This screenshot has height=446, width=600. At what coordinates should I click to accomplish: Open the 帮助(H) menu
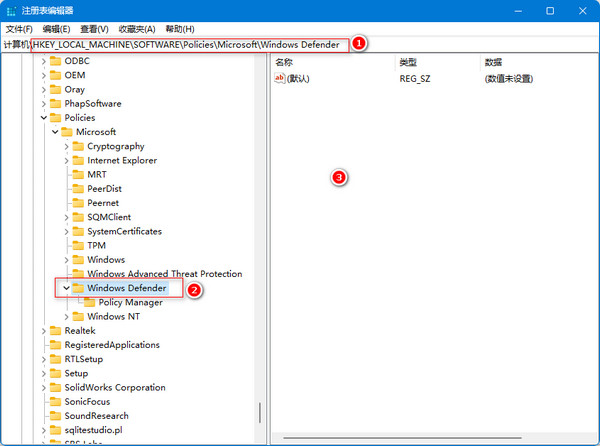tap(180, 29)
